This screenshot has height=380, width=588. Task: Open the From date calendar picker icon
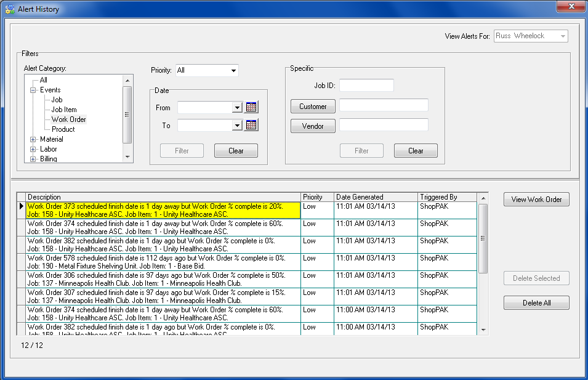point(251,107)
